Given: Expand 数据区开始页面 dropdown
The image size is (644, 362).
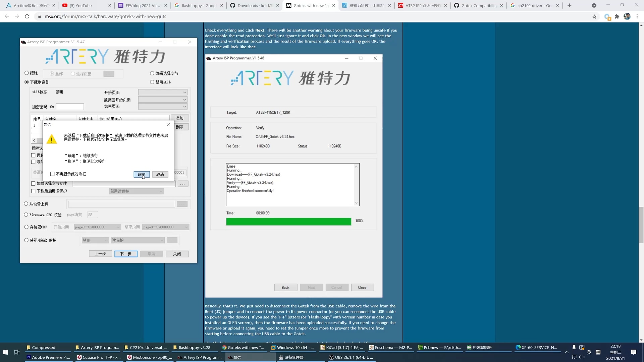Looking at the screenshot, I should (x=163, y=100).
